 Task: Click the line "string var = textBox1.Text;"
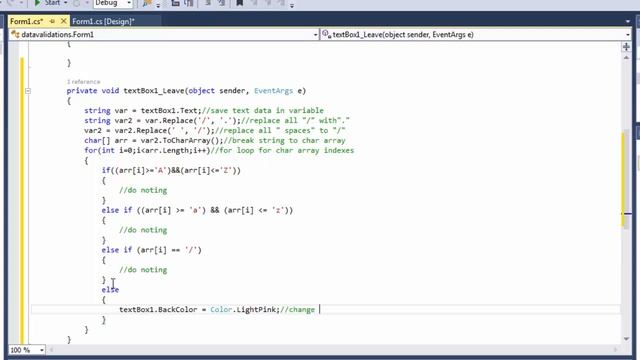coord(143,111)
